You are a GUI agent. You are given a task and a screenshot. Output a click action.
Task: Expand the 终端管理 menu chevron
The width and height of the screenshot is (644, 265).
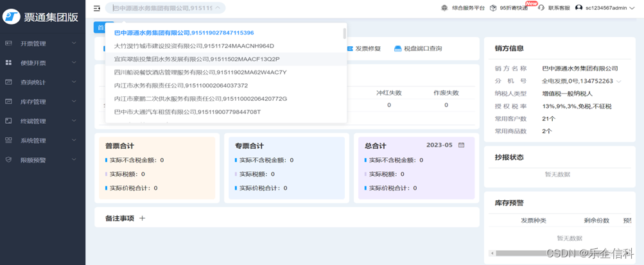pyautogui.click(x=74, y=121)
